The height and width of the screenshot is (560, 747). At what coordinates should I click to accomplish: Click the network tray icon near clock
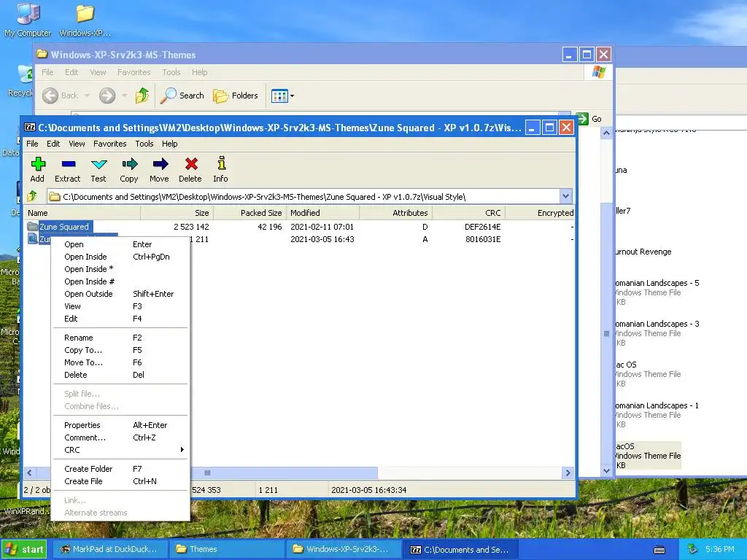click(693, 549)
